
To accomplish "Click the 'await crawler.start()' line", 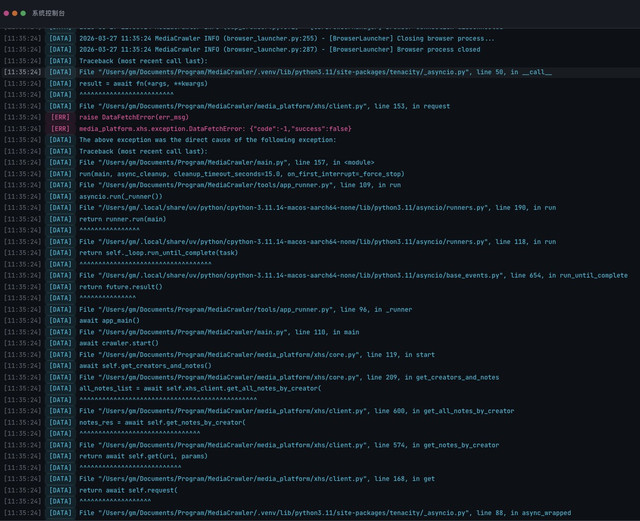I will (x=119, y=343).
